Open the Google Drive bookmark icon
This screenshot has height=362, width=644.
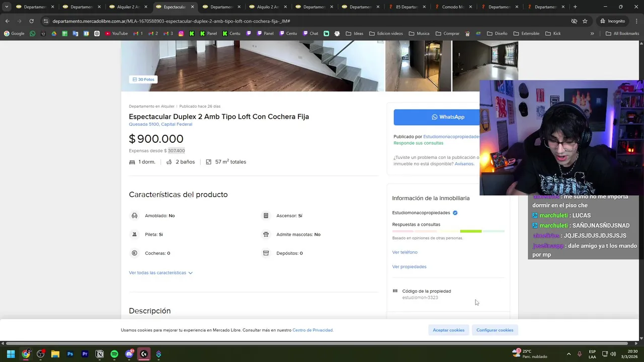point(54,34)
